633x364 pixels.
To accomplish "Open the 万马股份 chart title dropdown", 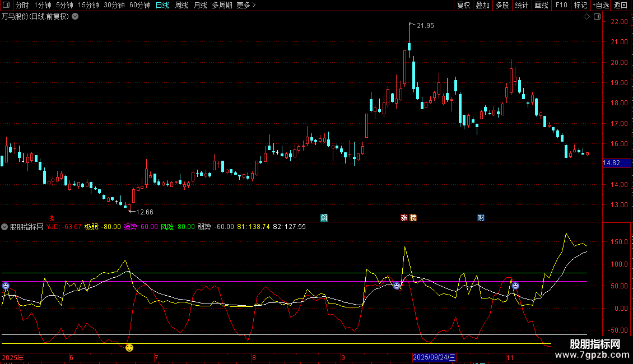I will click(75, 17).
